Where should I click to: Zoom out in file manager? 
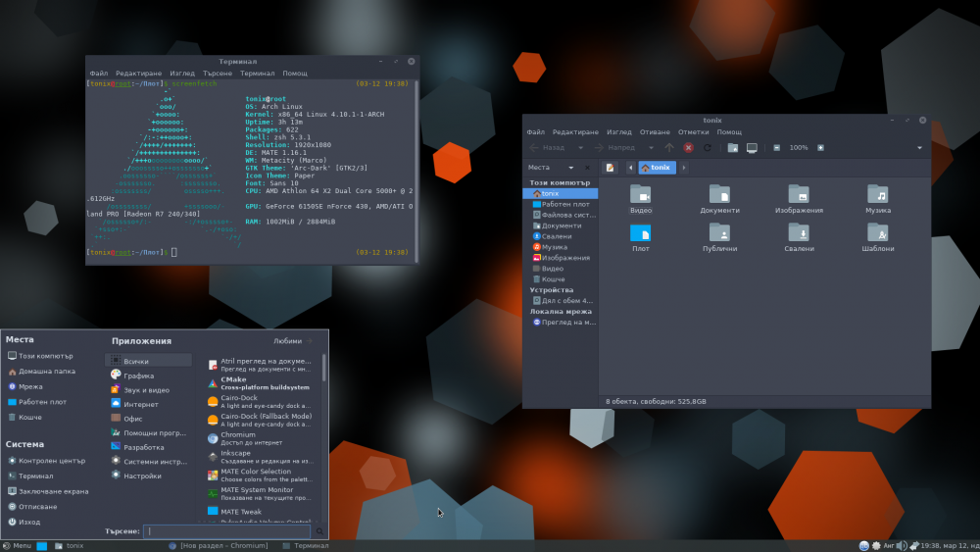776,147
